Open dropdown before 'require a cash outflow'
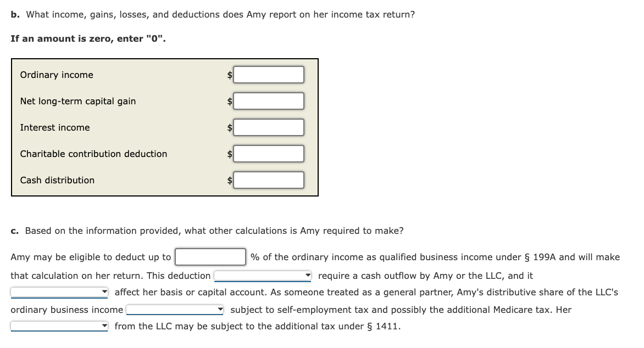This screenshot has width=644, height=348. [x=263, y=276]
